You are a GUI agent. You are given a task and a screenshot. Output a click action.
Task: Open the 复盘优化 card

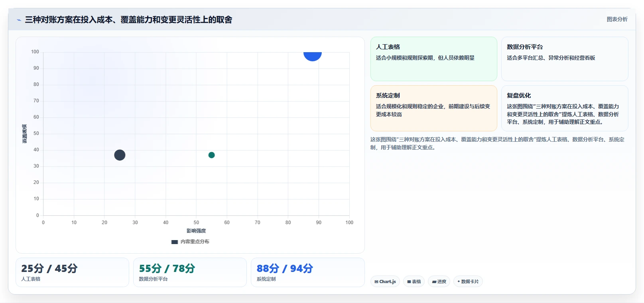(564, 108)
